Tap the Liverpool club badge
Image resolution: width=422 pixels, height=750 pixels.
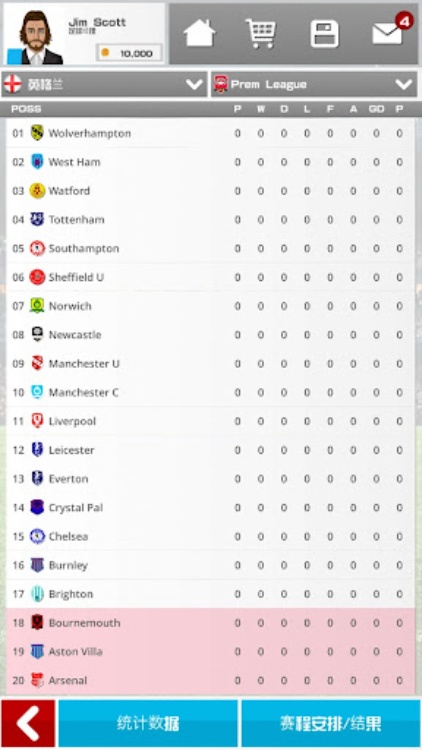37,421
